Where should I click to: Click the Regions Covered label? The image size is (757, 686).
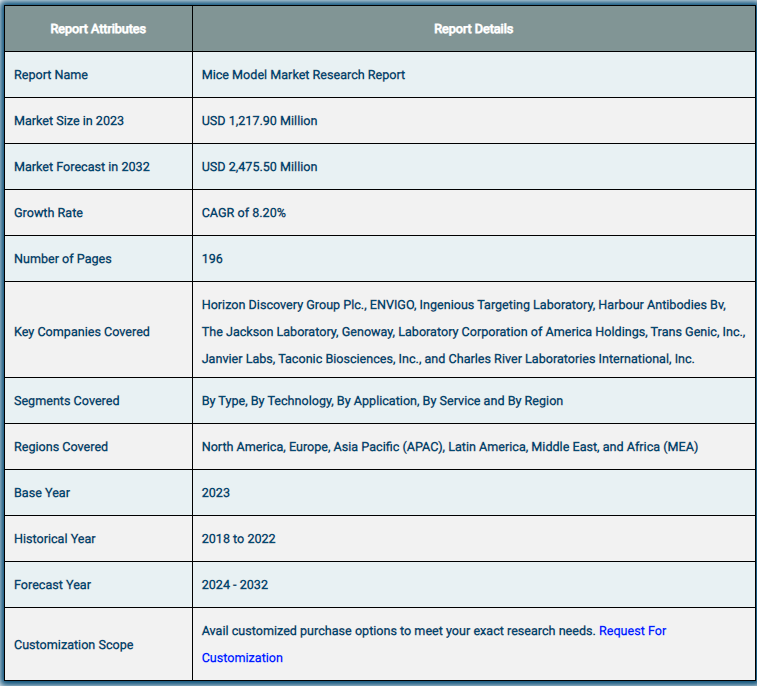coord(61,447)
